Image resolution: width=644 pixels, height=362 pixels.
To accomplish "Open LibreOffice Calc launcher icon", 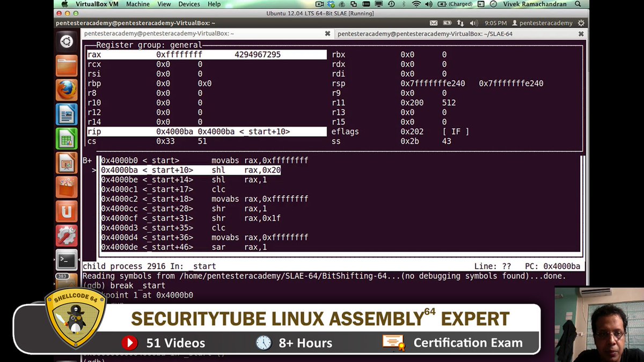I will tap(67, 139).
